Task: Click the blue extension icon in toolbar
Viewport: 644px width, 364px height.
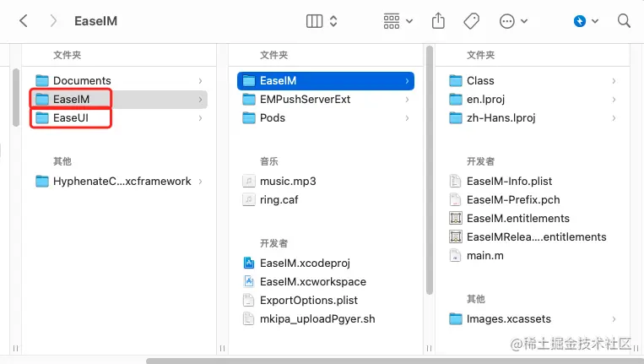Action: tap(580, 21)
